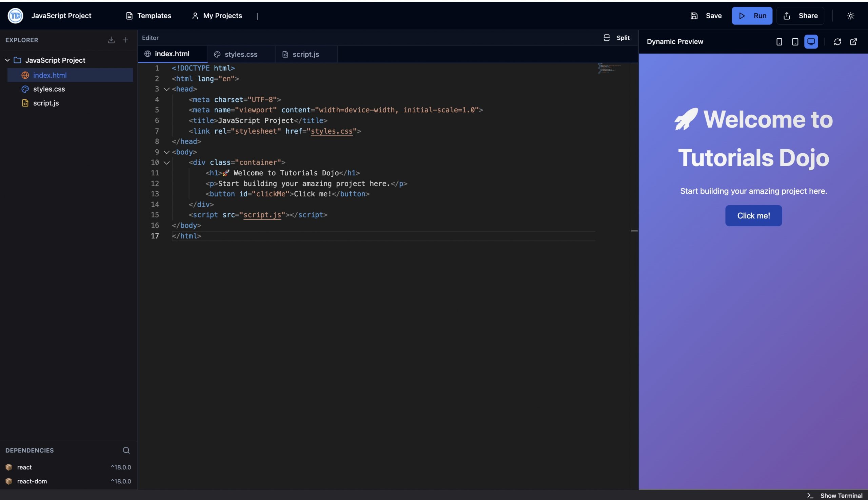The image size is (868, 500).
Task: Open the dependencies search
Action: [126, 450]
